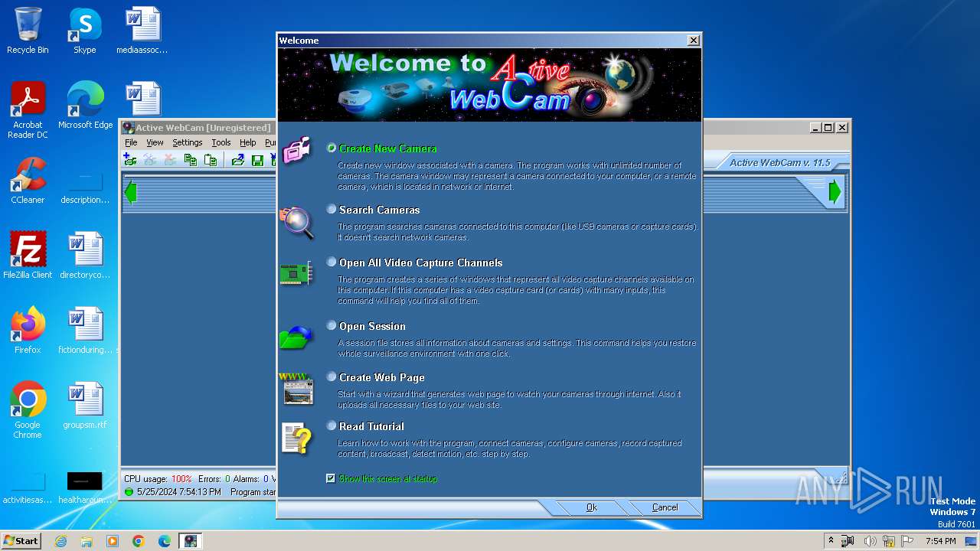Click the 7:54 PM taskbar clock

tap(940, 541)
